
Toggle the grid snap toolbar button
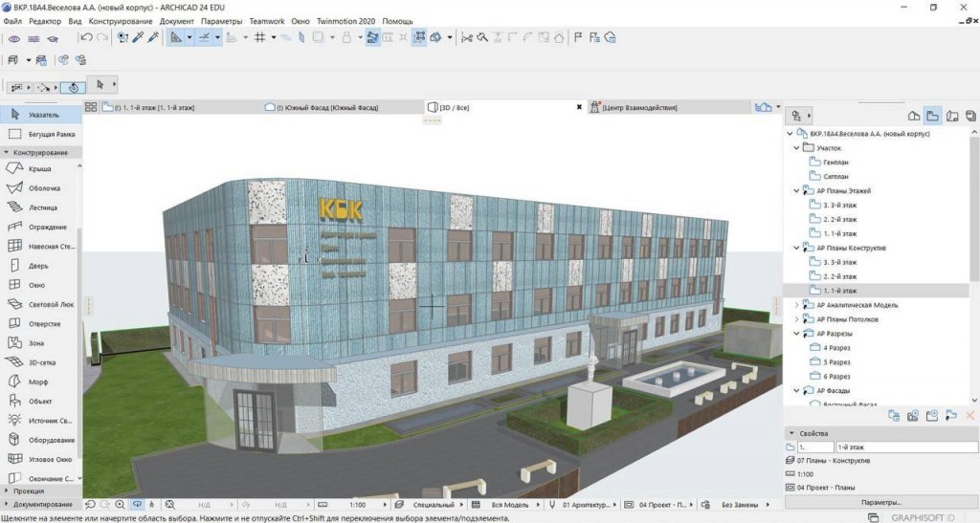[x=259, y=37]
